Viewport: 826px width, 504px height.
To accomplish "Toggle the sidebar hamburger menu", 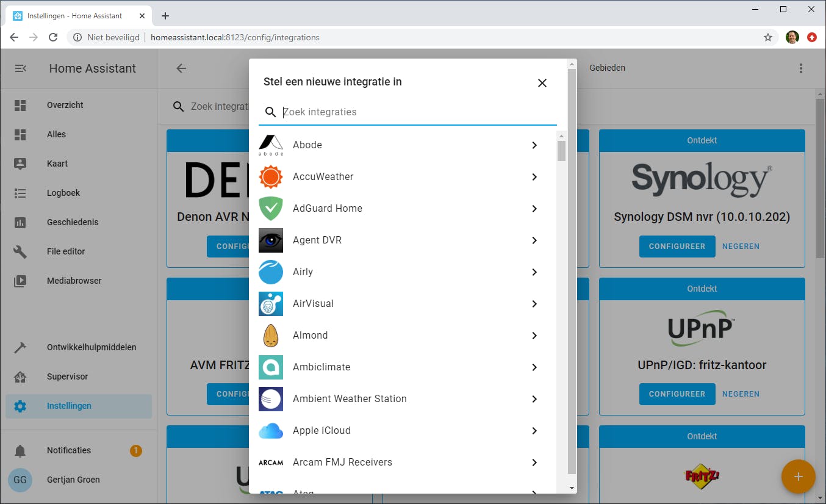I will click(20, 68).
